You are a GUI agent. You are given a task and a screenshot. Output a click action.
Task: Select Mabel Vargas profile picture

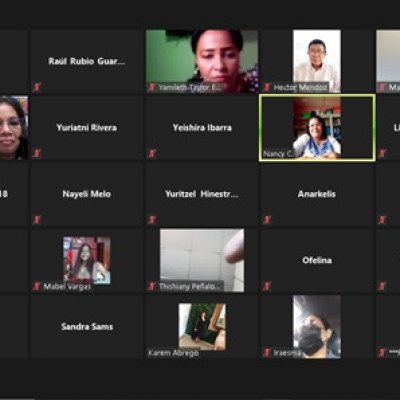87,260
